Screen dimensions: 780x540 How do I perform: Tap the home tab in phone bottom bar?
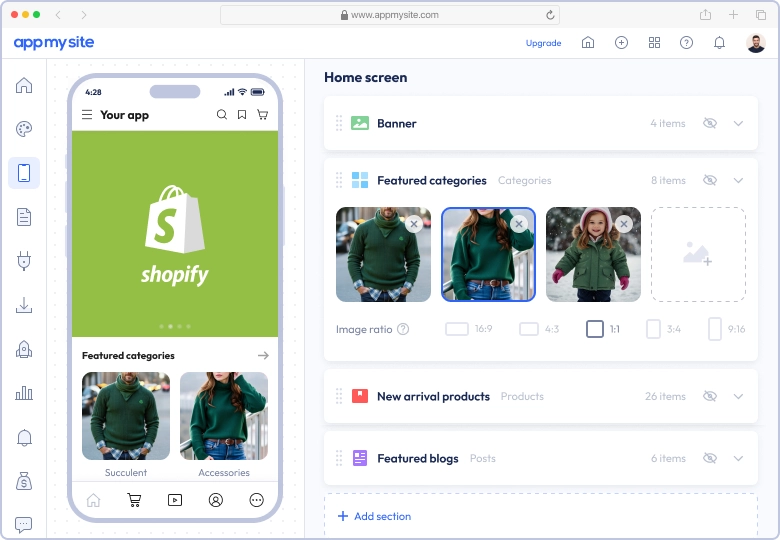(94, 500)
